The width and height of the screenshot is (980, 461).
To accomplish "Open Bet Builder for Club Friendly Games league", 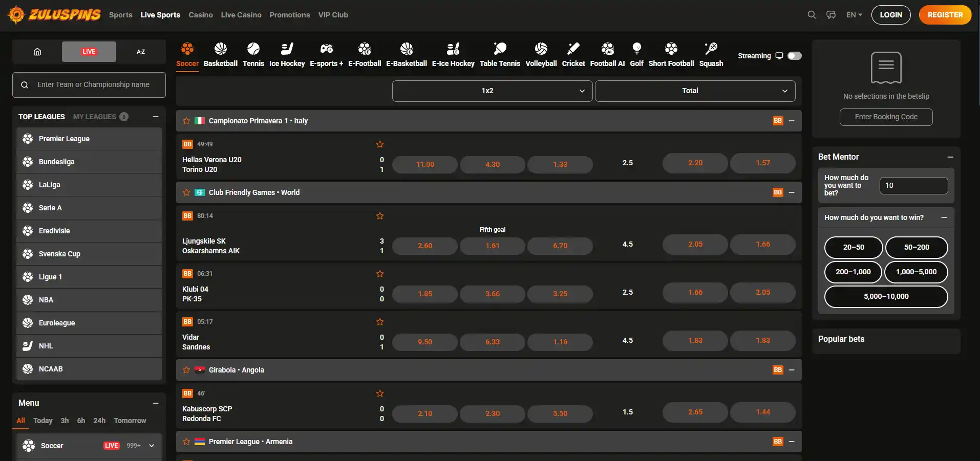I will point(778,192).
